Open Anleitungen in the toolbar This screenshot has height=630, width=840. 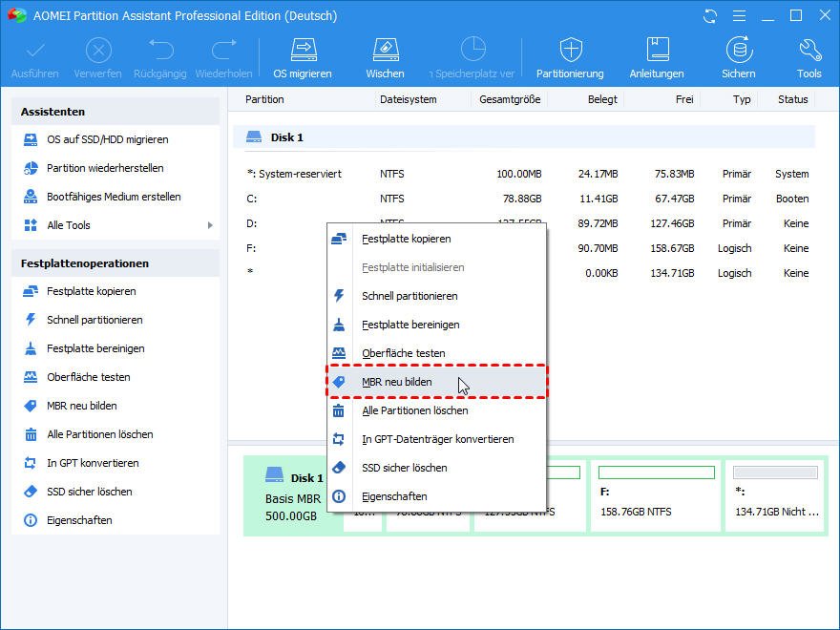tap(657, 57)
